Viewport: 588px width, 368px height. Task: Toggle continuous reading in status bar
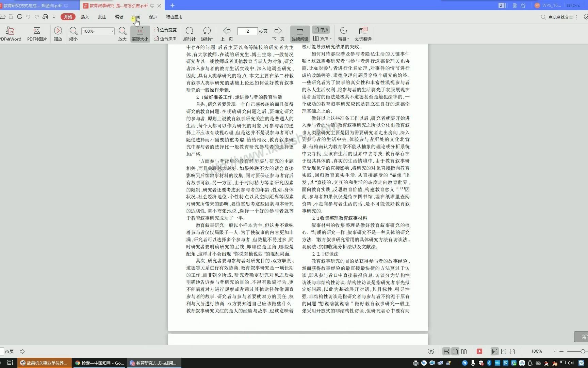tap(446, 351)
